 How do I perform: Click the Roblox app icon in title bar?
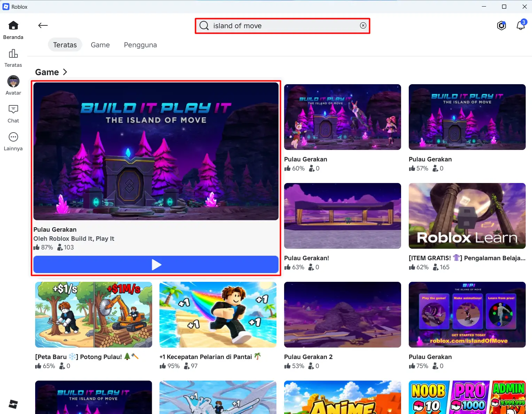point(6,7)
